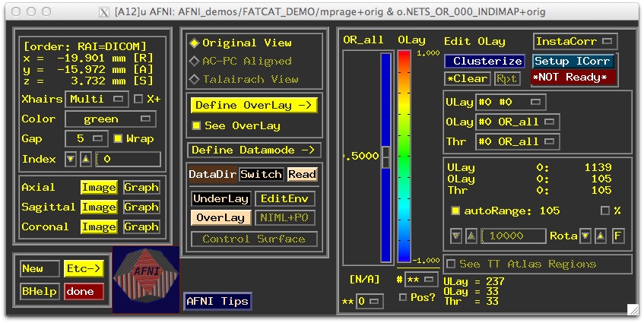Click Define Datamode -> button

point(253,150)
